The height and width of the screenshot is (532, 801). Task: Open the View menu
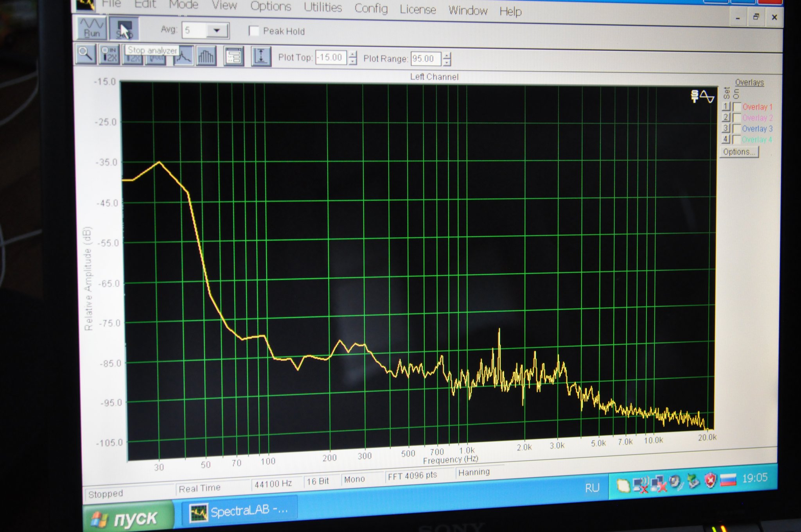coord(224,5)
